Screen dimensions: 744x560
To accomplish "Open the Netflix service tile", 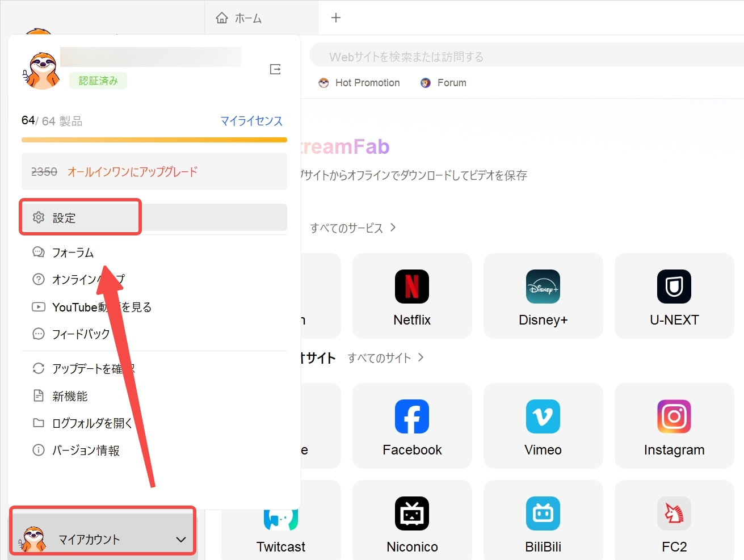I will (x=412, y=296).
